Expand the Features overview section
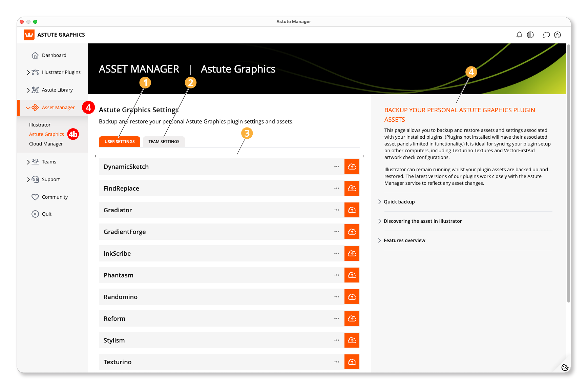 pos(404,240)
